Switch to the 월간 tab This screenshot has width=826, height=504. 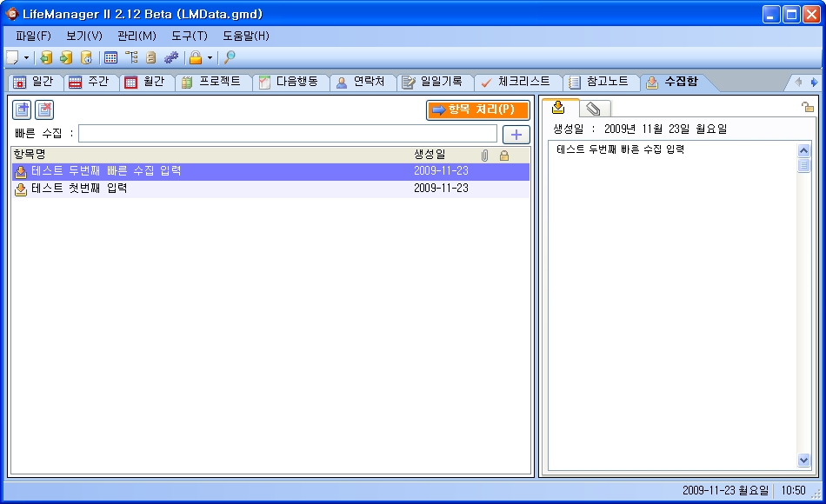tap(146, 82)
